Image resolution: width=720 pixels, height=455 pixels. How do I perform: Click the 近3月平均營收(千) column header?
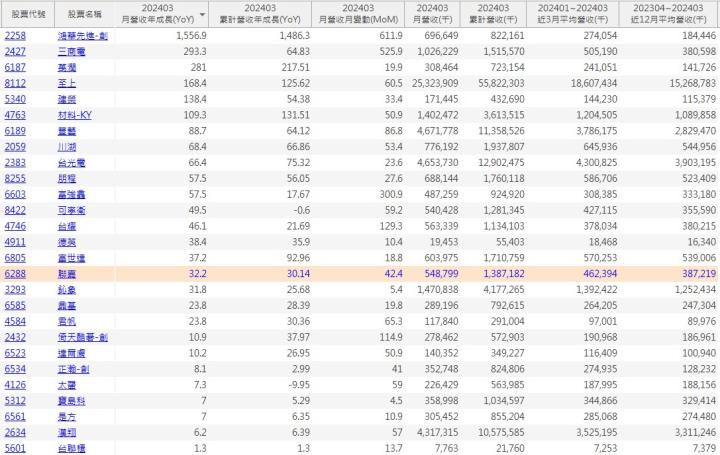[573, 14]
